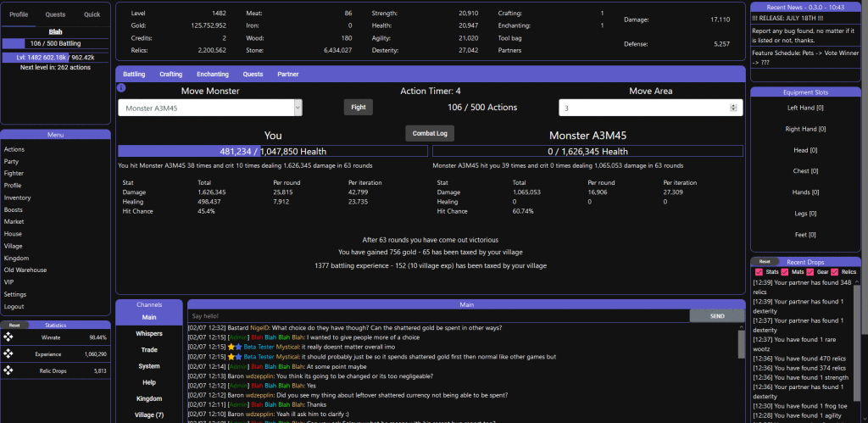Open Old Warehouse from the Menu
868x423 pixels.
(x=25, y=270)
